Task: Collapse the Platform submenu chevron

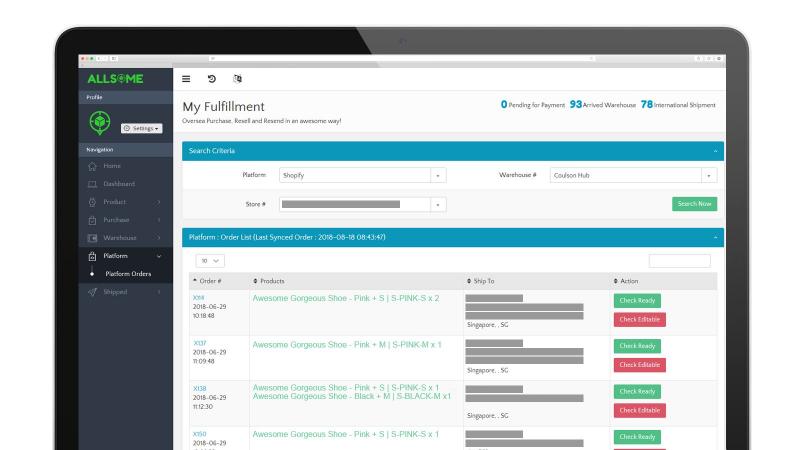Action: tap(159, 256)
